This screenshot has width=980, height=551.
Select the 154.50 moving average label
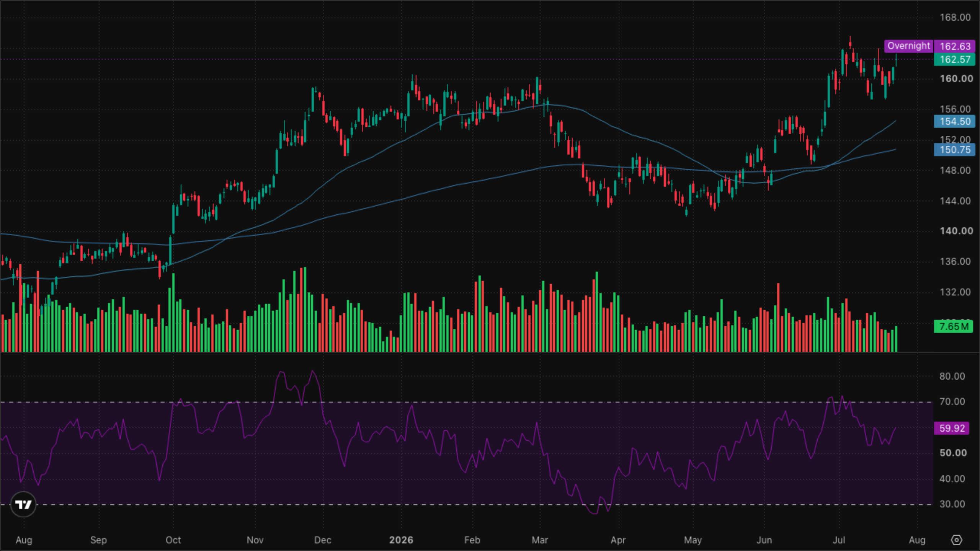coord(955,121)
